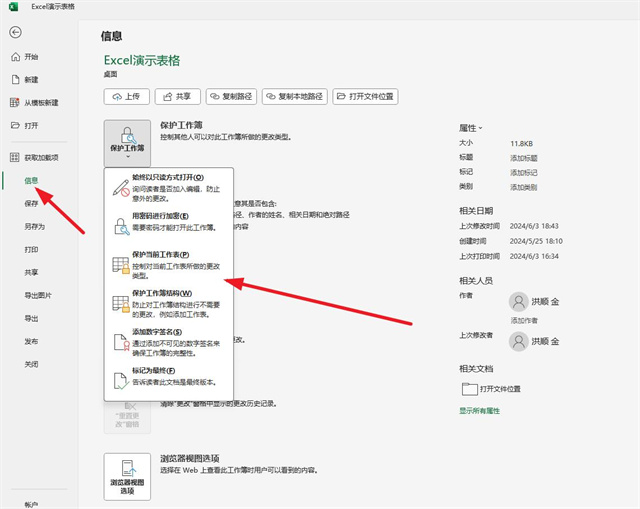Click 添加作者 field
This screenshot has width=640, height=509.
point(524,320)
